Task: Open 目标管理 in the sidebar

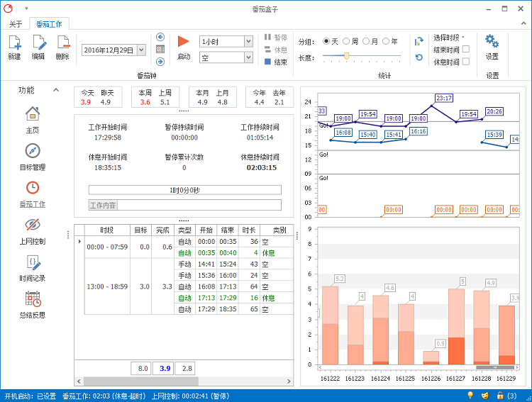Action: (33, 157)
